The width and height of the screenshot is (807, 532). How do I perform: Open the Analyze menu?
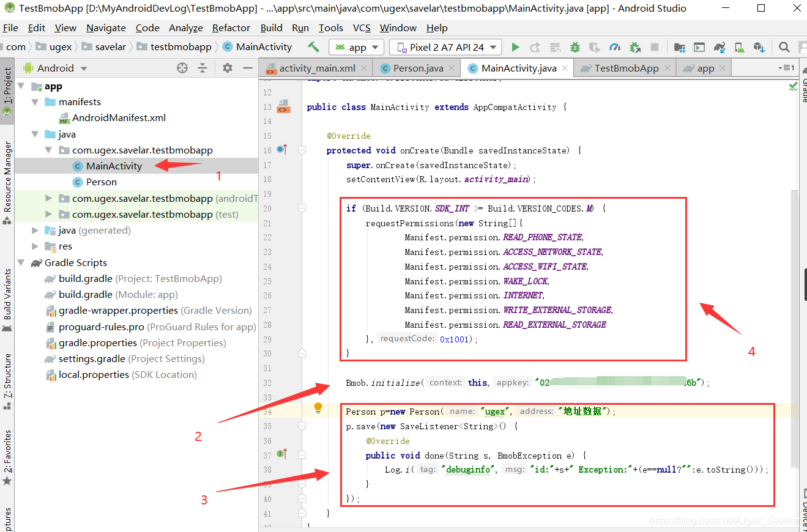click(186, 28)
